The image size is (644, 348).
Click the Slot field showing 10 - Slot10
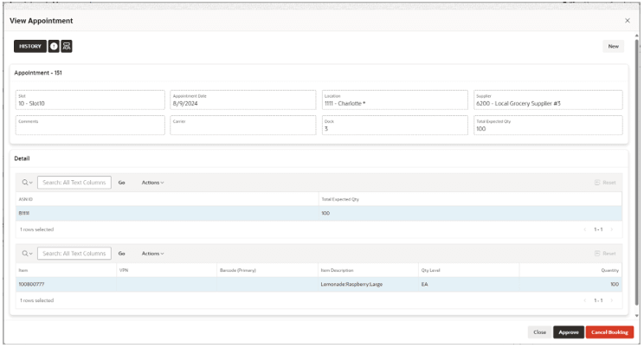90,100
